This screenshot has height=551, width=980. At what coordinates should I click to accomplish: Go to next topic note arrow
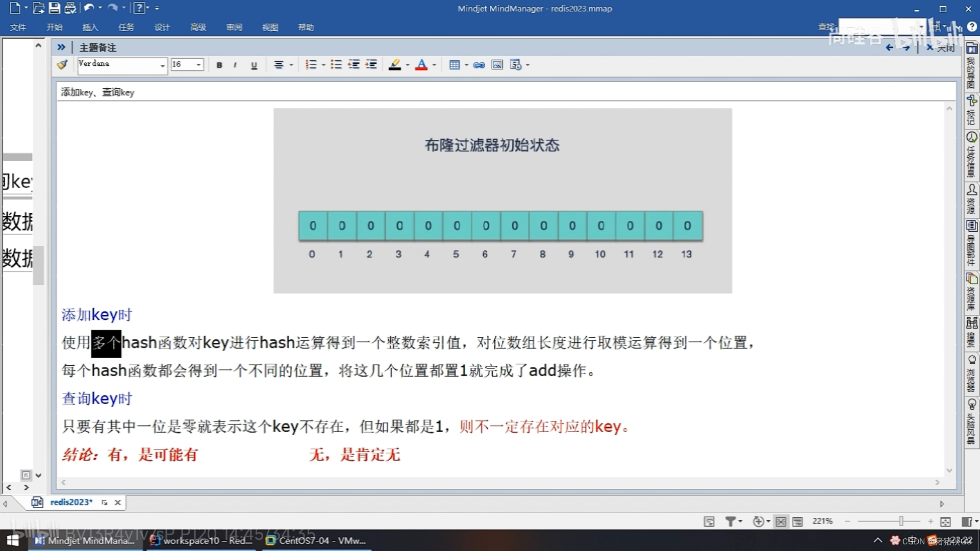[906, 47]
